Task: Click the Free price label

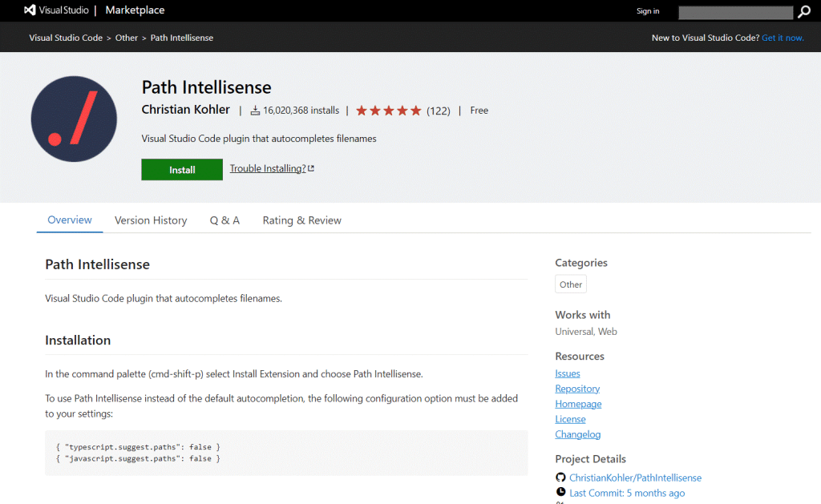Action: point(479,111)
